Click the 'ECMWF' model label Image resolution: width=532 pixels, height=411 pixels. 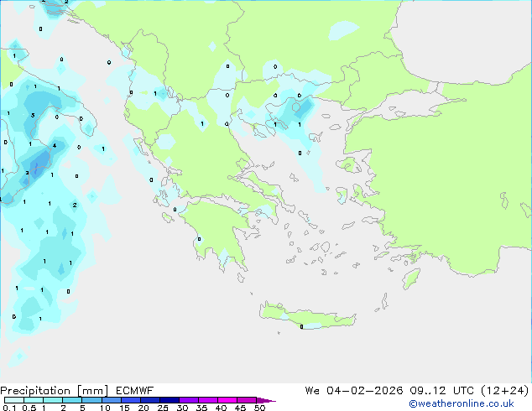point(135,391)
